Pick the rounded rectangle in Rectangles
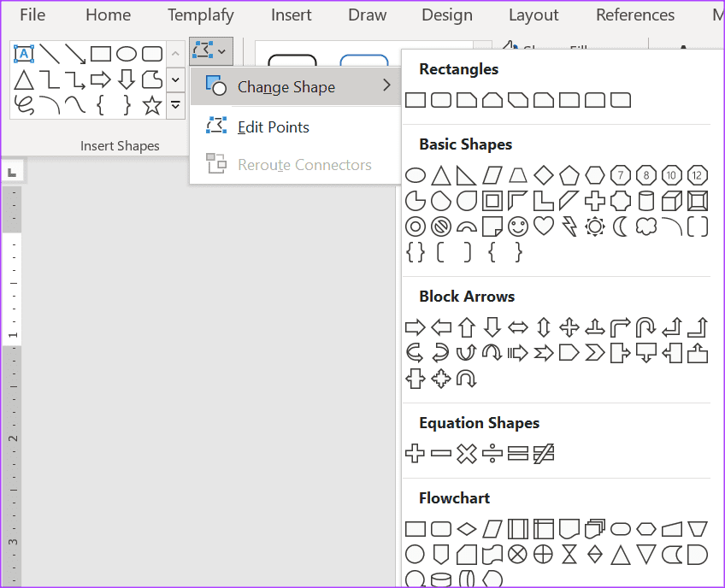The width and height of the screenshot is (725, 588). coord(441,100)
